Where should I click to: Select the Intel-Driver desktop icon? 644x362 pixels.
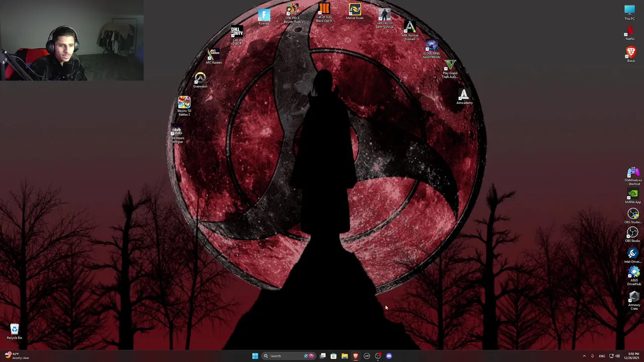click(x=633, y=256)
